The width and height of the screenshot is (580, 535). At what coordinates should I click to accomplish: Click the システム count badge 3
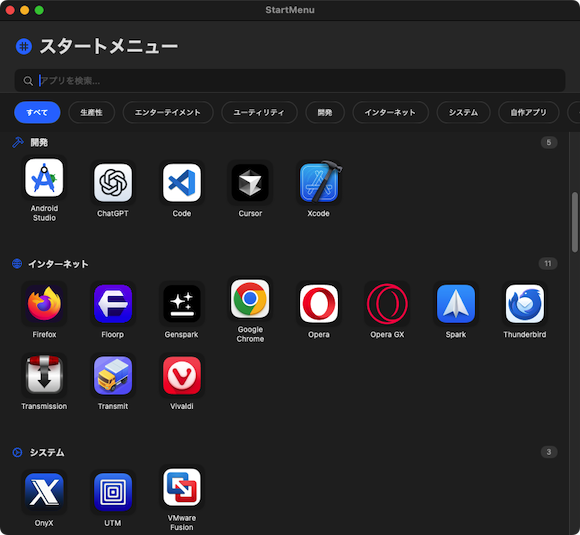[x=549, y=452]
